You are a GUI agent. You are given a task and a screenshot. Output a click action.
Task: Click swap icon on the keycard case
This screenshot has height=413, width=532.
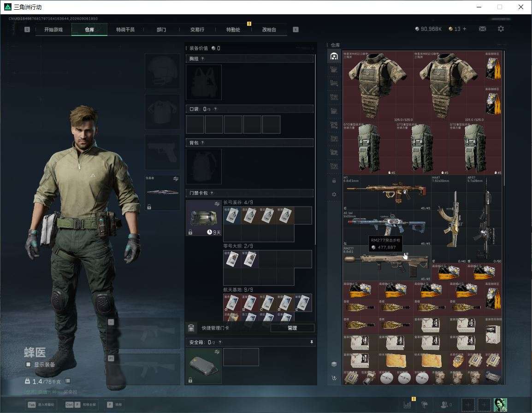tap(217, 204)
